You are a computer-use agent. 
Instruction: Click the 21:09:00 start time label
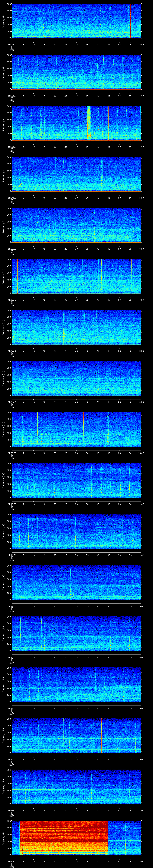(12, 453)
